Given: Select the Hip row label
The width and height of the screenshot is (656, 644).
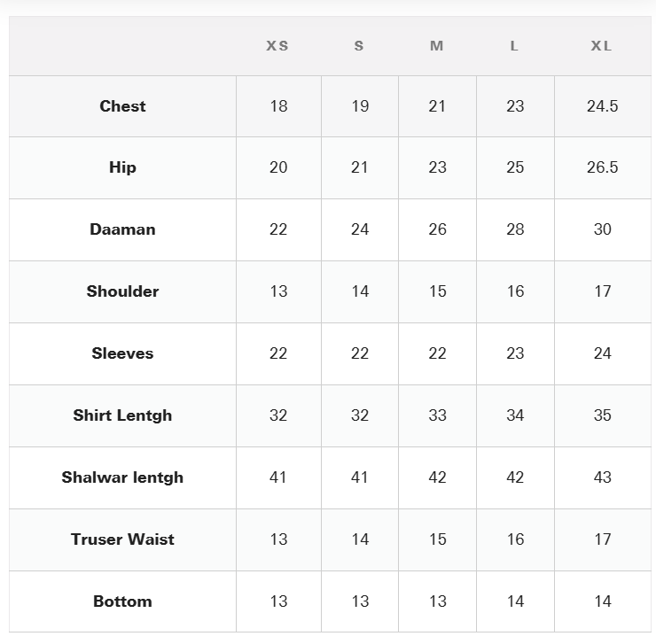Looking at the screenshot, I should point(122,167).
